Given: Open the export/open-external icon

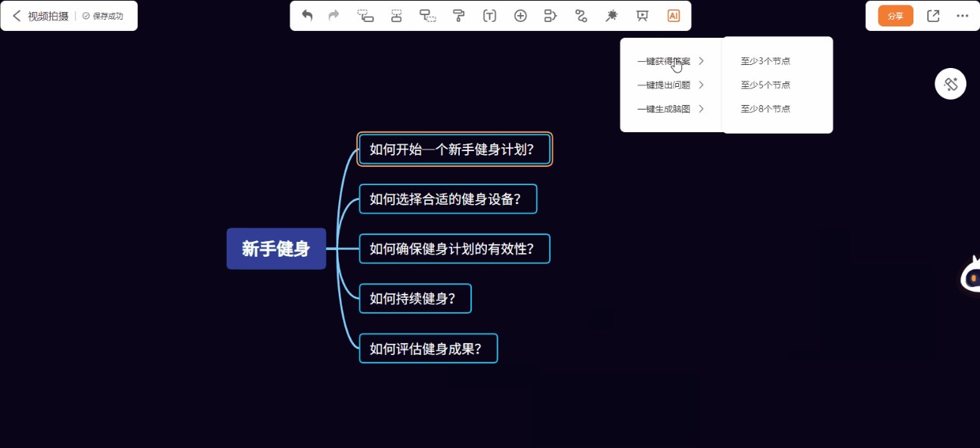Looking at the screenshot, I should pyautogui.click(x=933, y=16).
